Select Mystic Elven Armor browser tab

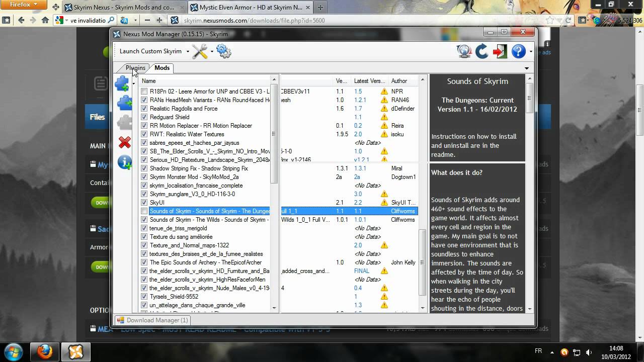click(x=250, y=8)
